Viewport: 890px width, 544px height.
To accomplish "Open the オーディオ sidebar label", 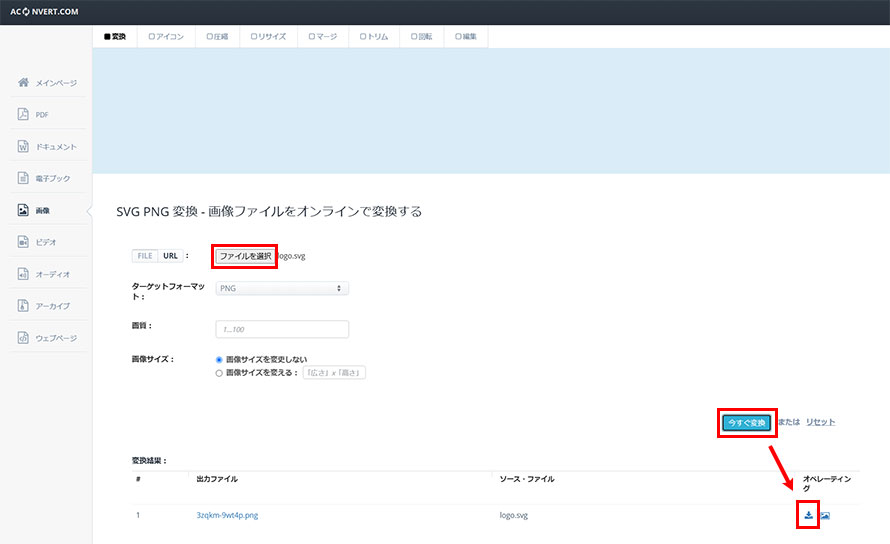I will (x=53, y=274).
